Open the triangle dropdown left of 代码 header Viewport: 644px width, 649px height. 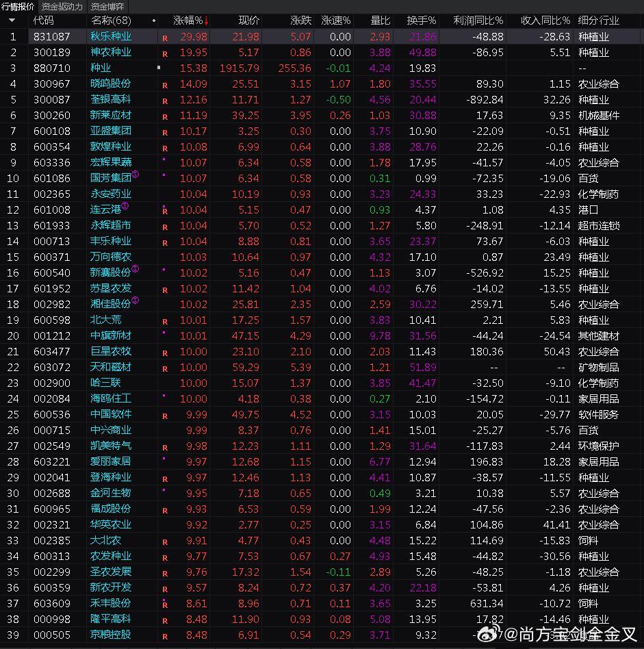click(12, 21)
